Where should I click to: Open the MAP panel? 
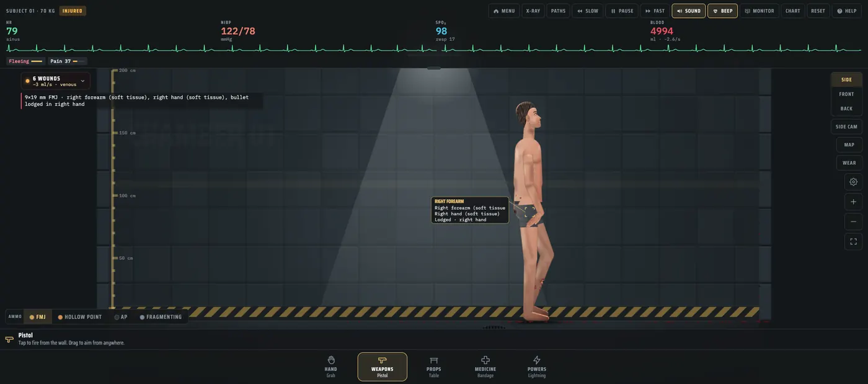[849, 145]
